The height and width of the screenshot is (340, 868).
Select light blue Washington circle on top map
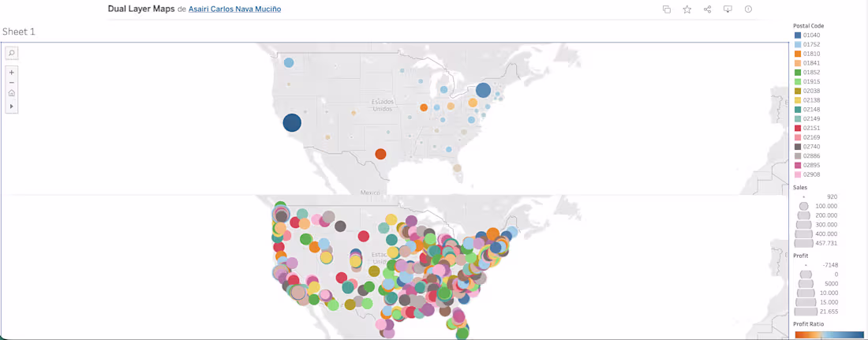coord(288,62)
